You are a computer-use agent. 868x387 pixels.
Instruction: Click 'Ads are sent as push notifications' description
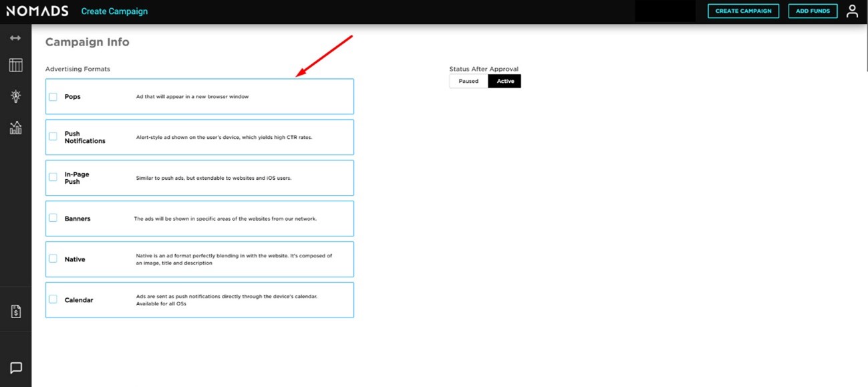[227, 300]
